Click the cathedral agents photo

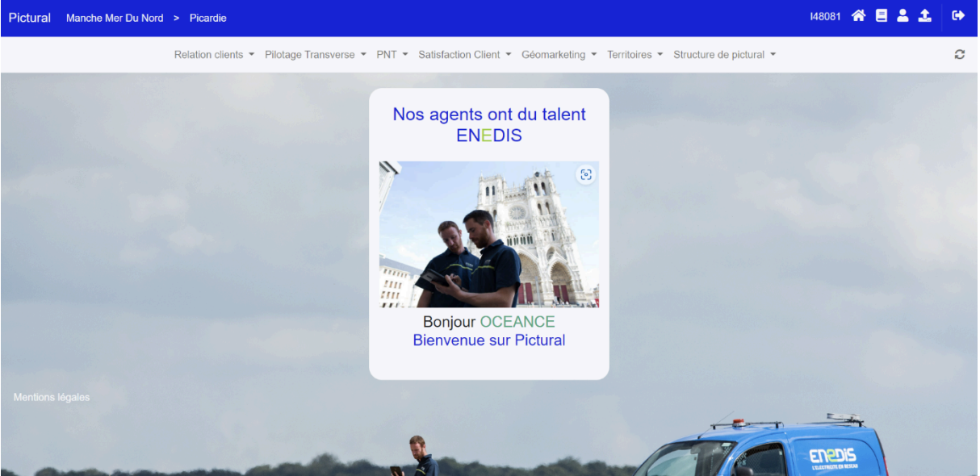coord(489,234)
